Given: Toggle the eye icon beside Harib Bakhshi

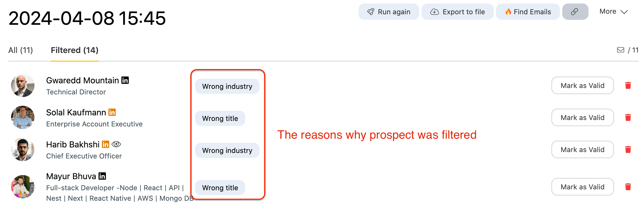Looking at the screenshot, I should 116,144.
